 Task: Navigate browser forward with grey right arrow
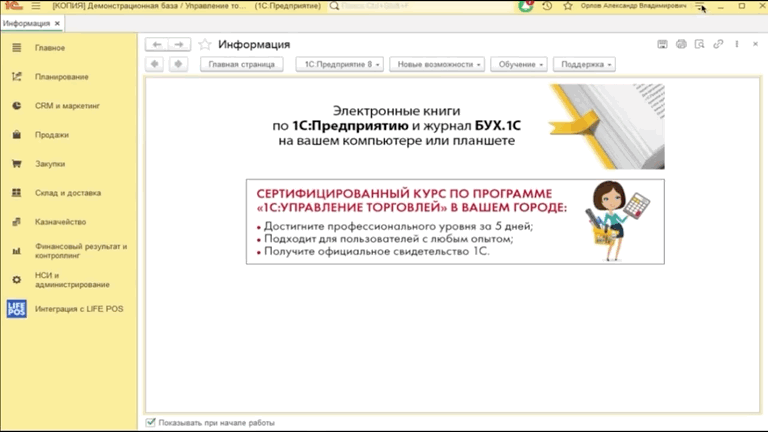tap(178, 64)
